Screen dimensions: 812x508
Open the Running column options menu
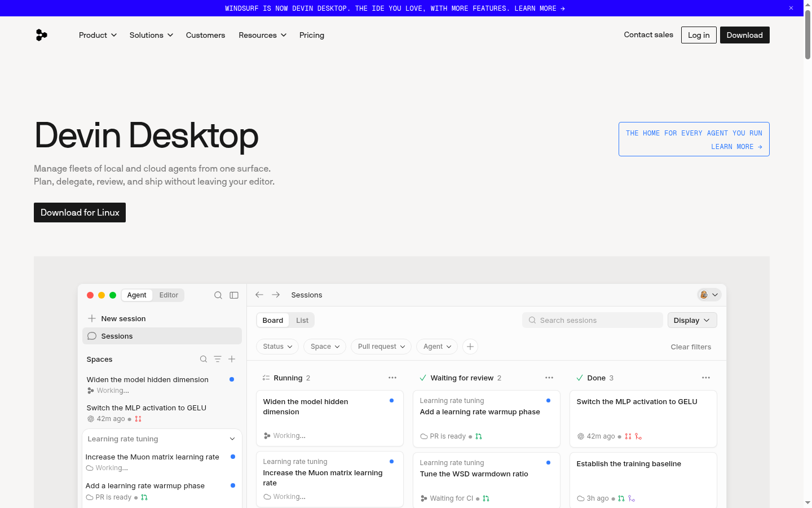pos(392,378)
